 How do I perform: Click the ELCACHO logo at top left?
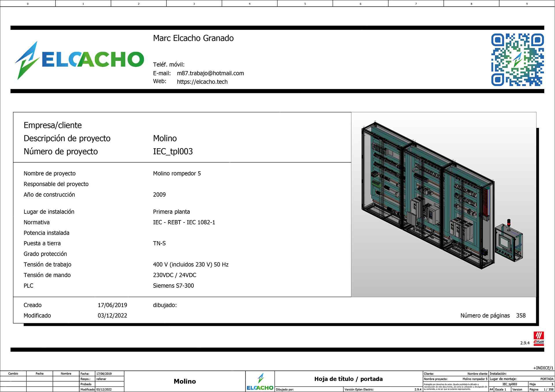[79, 59]
